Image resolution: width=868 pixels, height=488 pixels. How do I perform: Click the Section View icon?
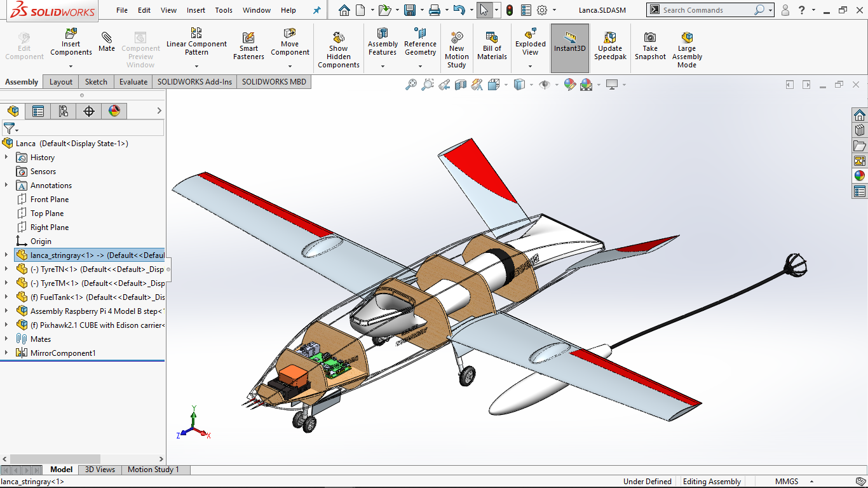461,85
